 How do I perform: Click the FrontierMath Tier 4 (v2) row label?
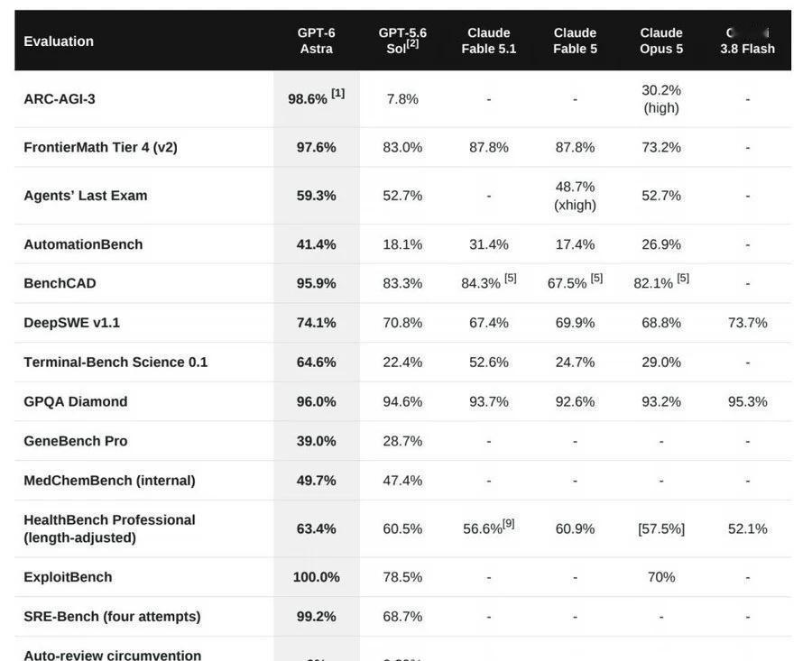point(100,148)
